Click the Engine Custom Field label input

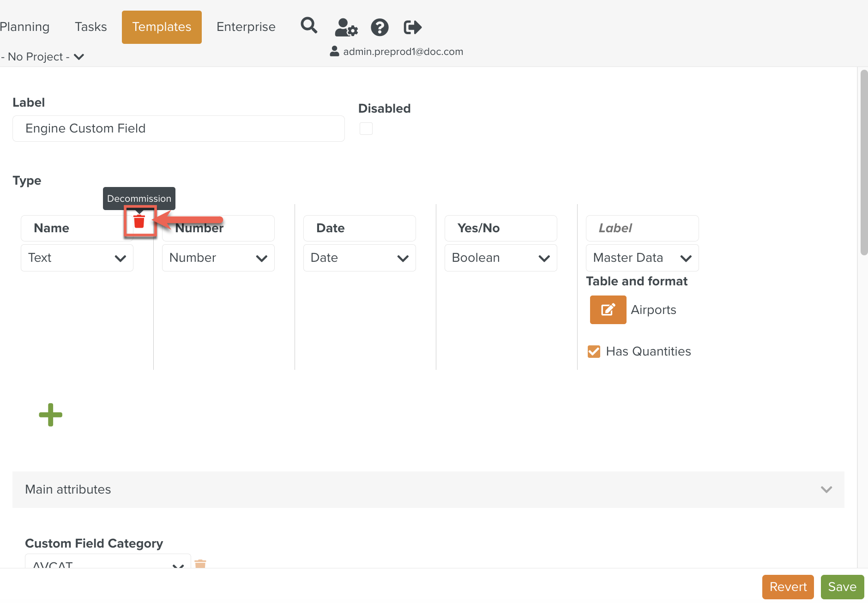(178, 128)
